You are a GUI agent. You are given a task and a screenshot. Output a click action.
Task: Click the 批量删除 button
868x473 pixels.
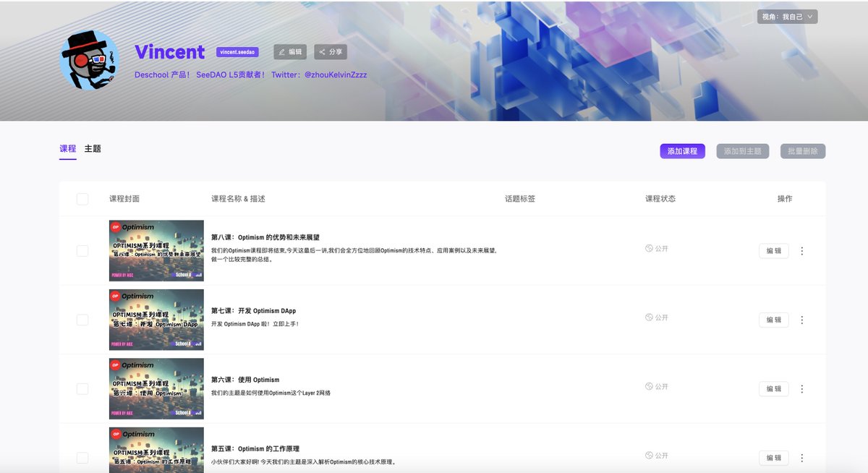[x=803, y=151]
